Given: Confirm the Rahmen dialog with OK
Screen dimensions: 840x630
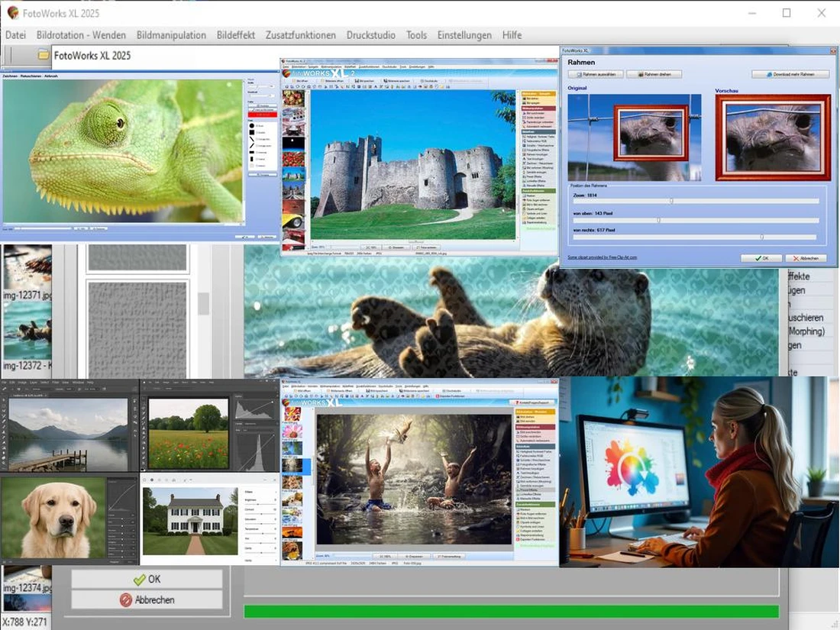Looking at the screenshot, I should 761,258.
